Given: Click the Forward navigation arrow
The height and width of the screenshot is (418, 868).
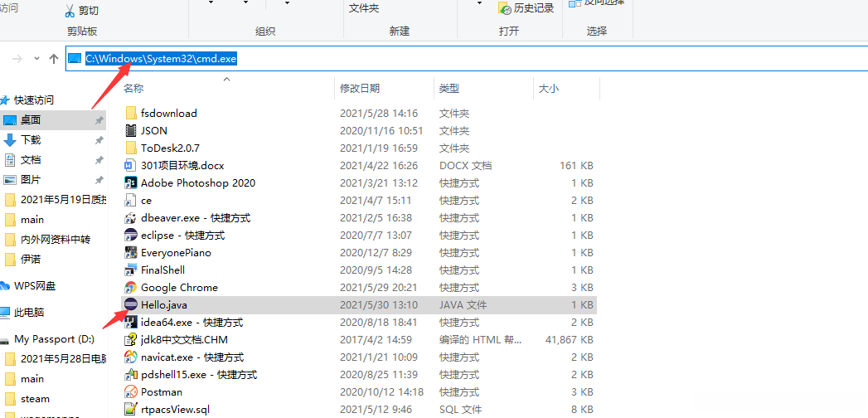Looking at the screenshot, I should pyautogui.click(x=17, y=59).
